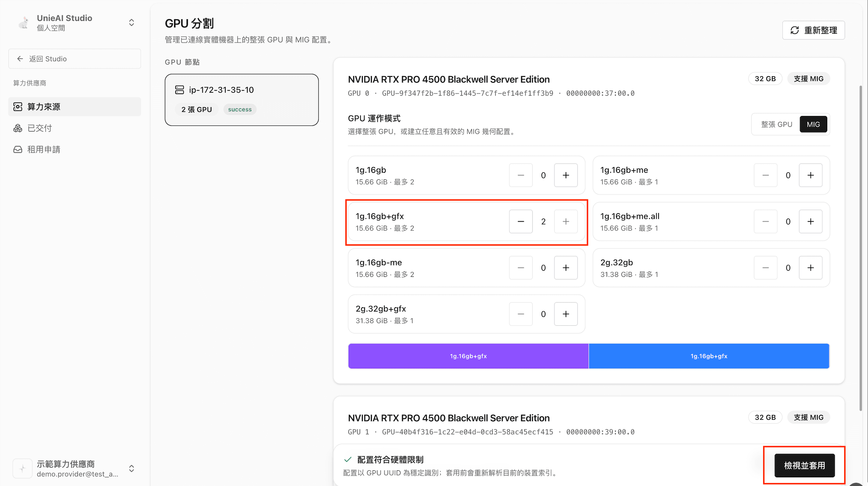Open 已交付 in the sidebar
868x486 pixels.
coord(74,128)
